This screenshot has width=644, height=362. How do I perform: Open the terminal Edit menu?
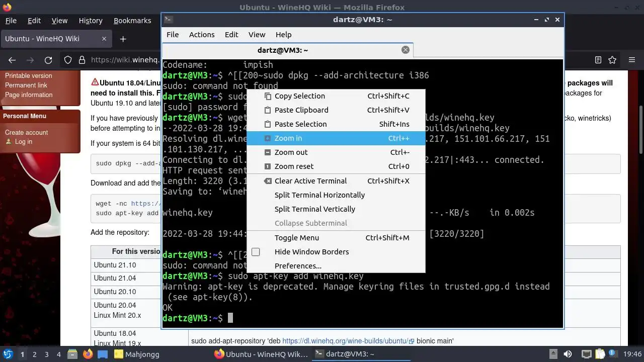(x=231, y=35)
